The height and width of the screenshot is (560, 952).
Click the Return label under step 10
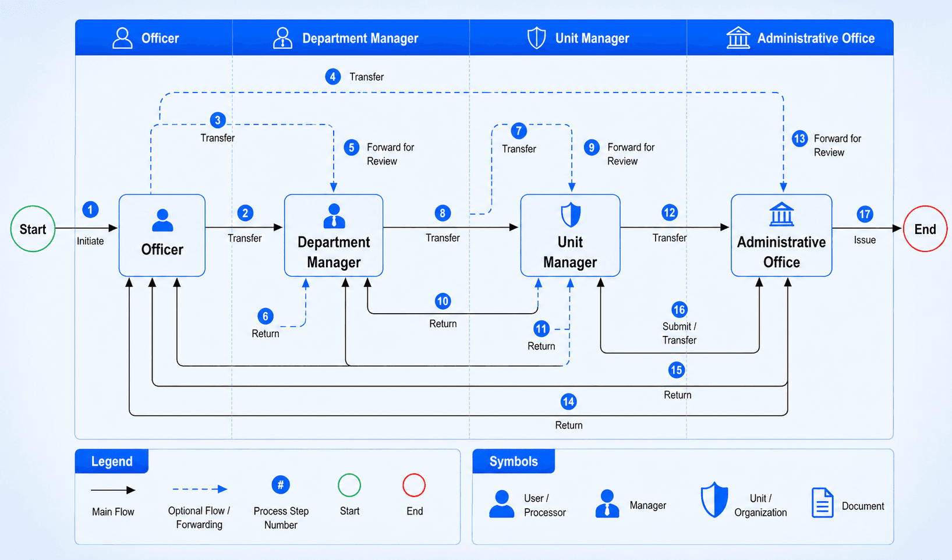pyautogui.click(x=443, y=324)
